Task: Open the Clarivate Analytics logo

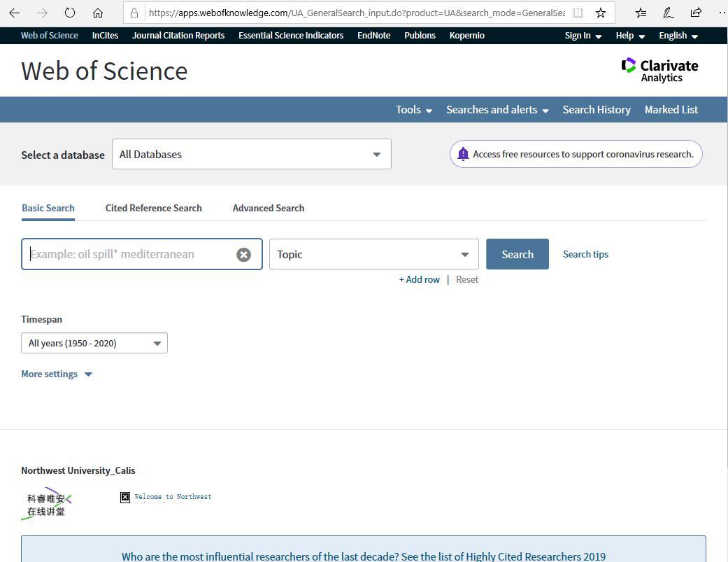Action: click(658, 70)
